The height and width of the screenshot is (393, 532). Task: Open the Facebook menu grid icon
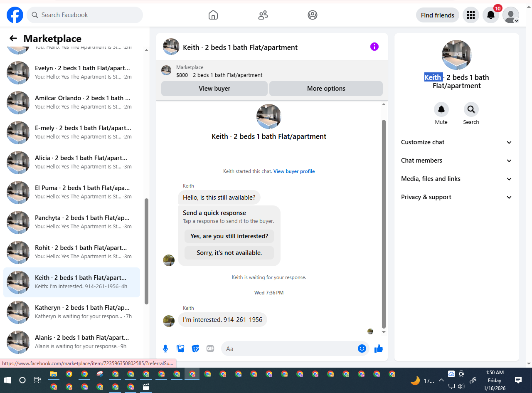pos(471,15)
